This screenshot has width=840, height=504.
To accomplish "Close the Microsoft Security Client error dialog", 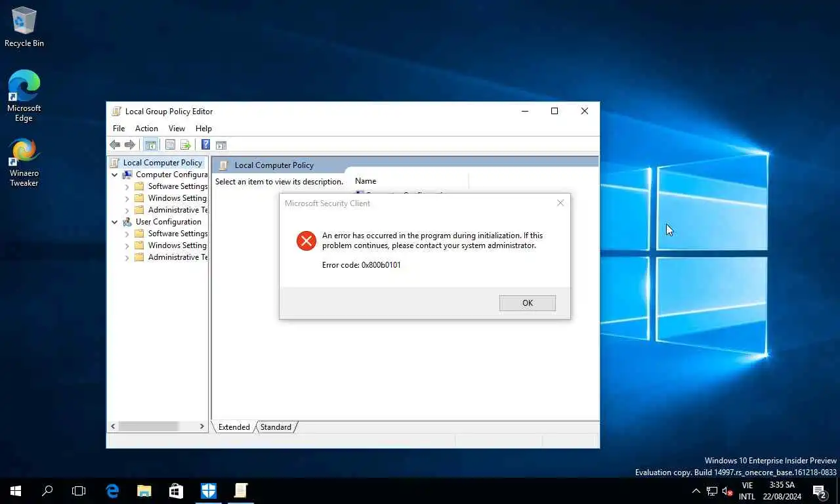I will click(x=560, y=203).
